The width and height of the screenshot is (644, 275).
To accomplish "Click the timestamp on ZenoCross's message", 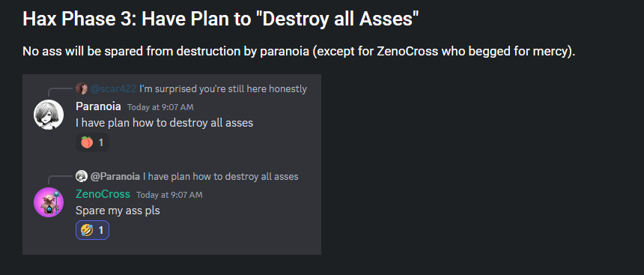I will tap(169, 195).
